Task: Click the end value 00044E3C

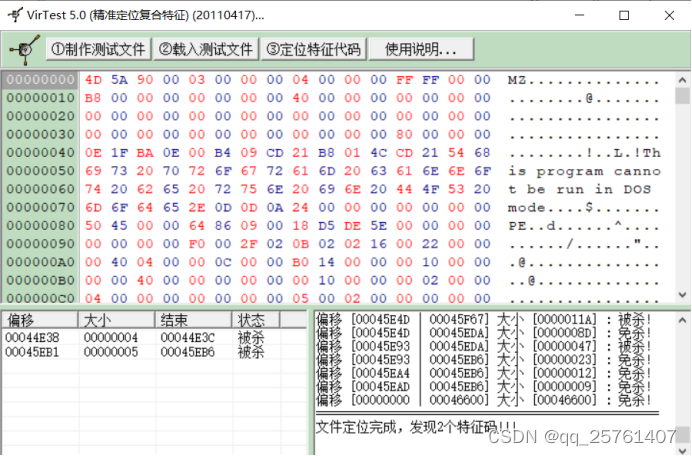Action: 188,338
